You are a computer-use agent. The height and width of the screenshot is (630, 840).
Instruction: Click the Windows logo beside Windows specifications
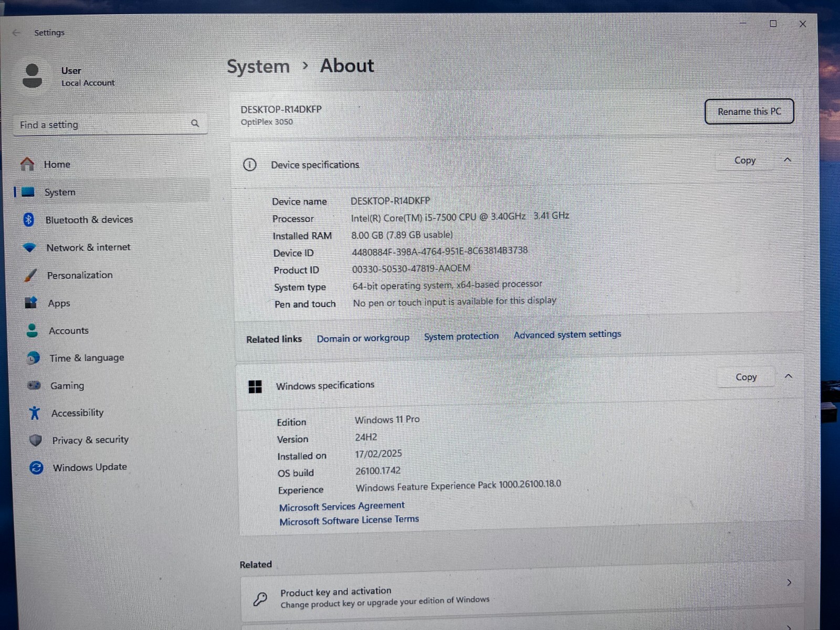pyautogui.click(x=255, y=387)
